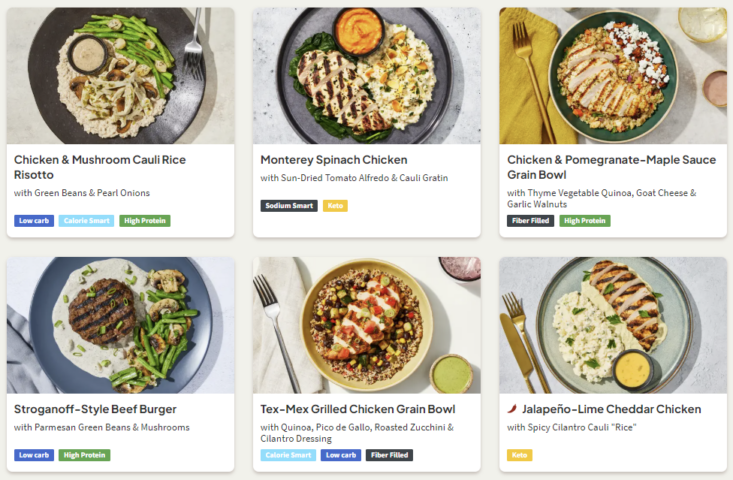Viewport: 733px width, 480px height.
Task: Open the Monterey Spinach Chicken meal image
Action: [366, 76]
